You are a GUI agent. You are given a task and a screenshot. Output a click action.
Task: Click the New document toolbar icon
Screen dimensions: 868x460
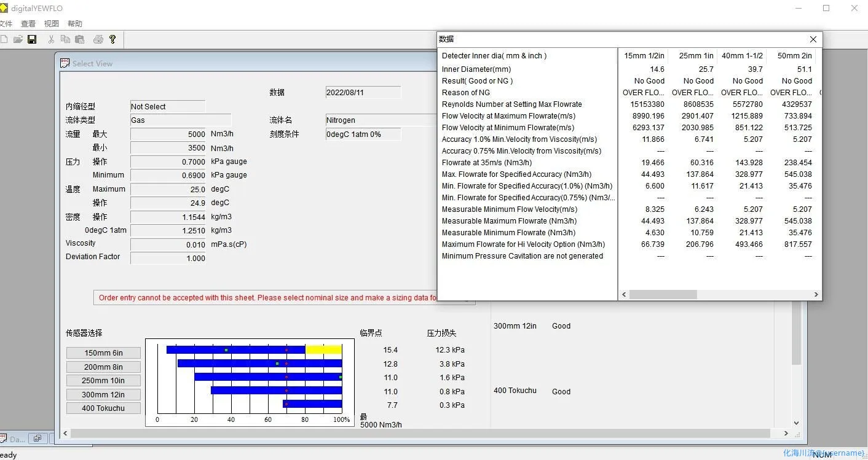coord(4,39)
